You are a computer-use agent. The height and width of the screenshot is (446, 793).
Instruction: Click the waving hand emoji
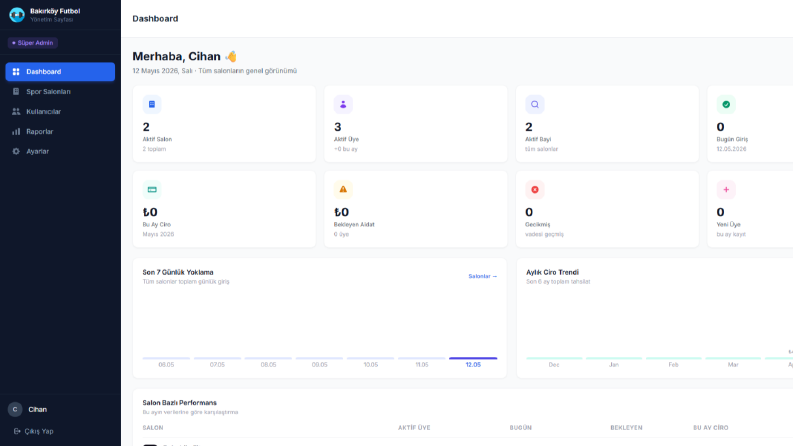[231, 56]
